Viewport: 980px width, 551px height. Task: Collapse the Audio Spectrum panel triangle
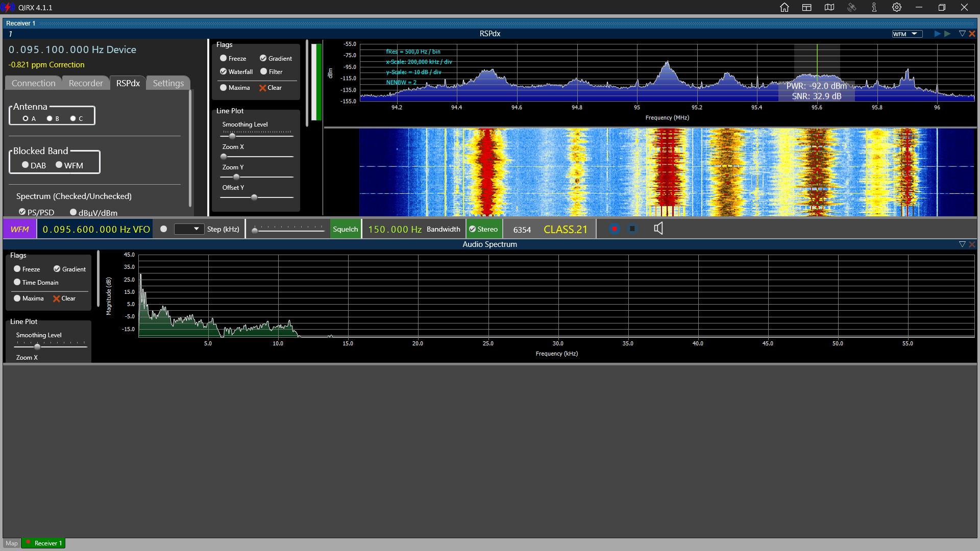tap(962, 244)
